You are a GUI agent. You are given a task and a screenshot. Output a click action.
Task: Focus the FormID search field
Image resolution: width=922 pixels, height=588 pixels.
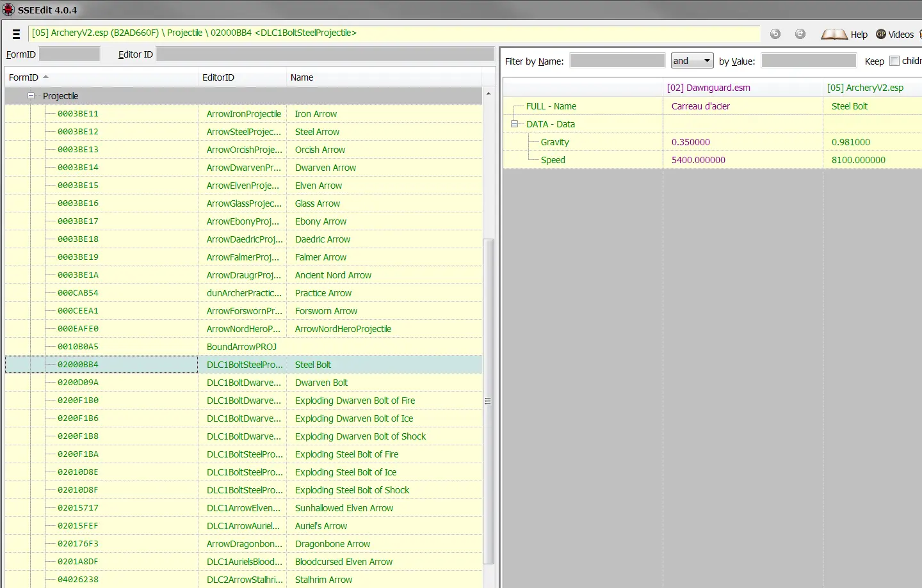[69, 54]
